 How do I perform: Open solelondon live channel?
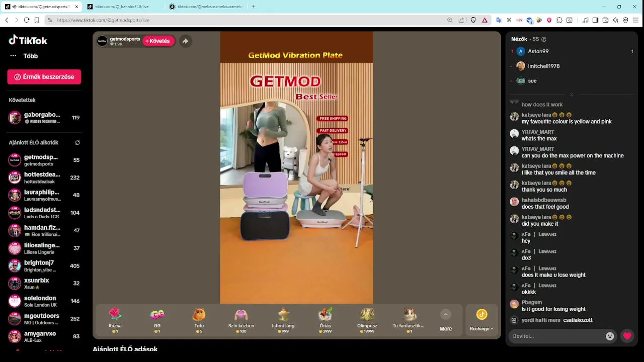point(44,301)
